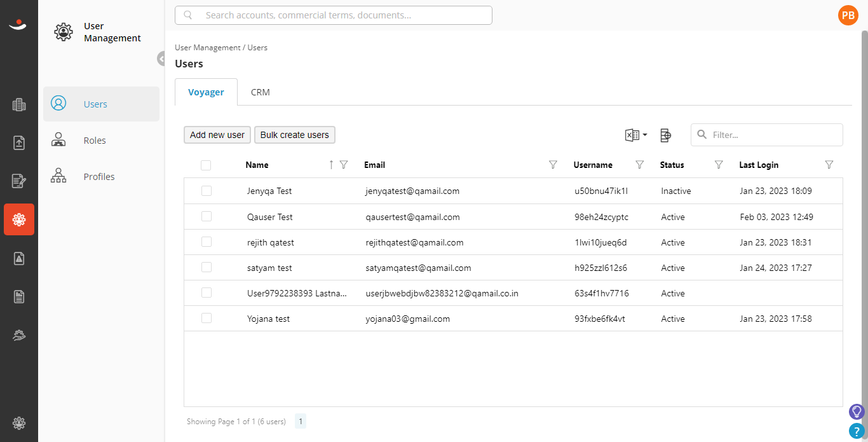Click the User Management breadcrumb link
Image resolution: width=868 pixels, height=442 pixels.
(208, 48)
